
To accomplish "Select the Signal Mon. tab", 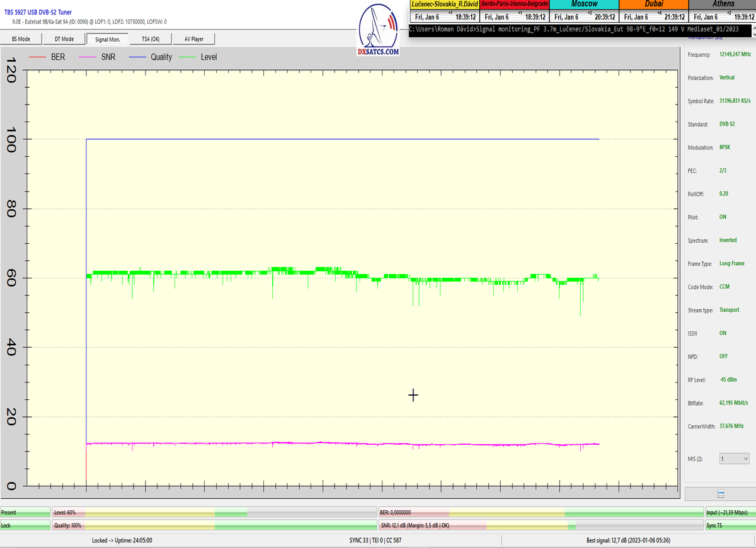I will [108, 39].
